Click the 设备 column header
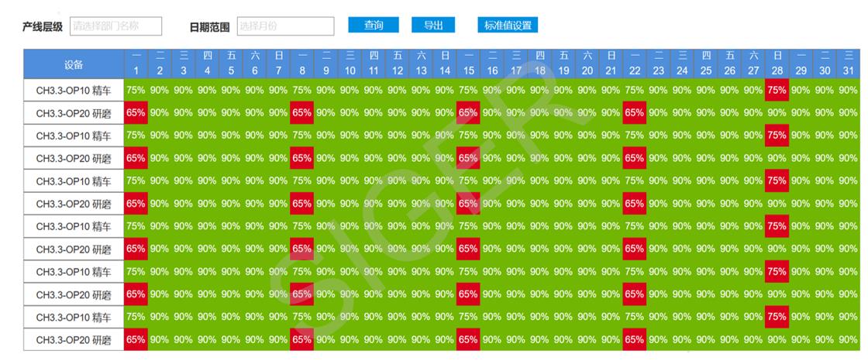 74,64
